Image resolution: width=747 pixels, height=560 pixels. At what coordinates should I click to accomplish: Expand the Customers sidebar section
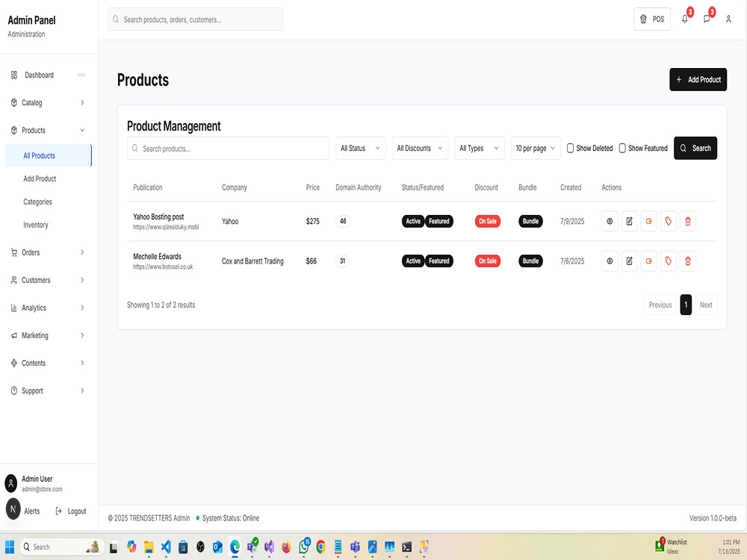tap(48, 280)
